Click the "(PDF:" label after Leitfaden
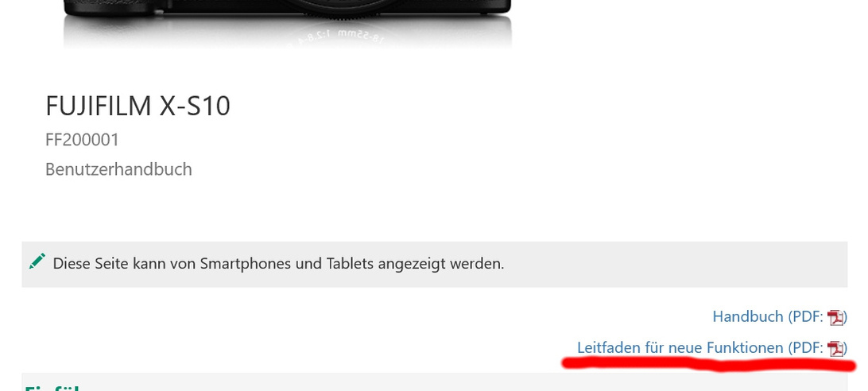 click(806, 348)
